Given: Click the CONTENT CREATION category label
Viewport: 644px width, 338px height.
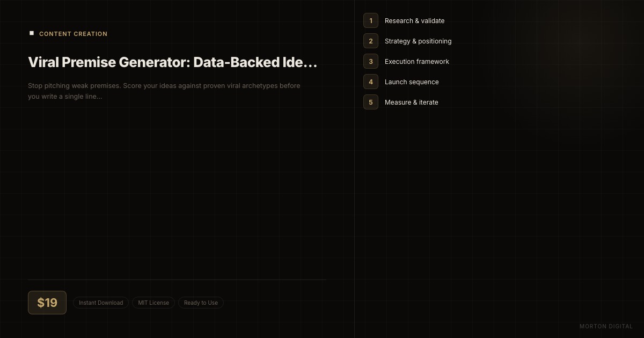Looking at the screenshot, I should pos(73,34).
